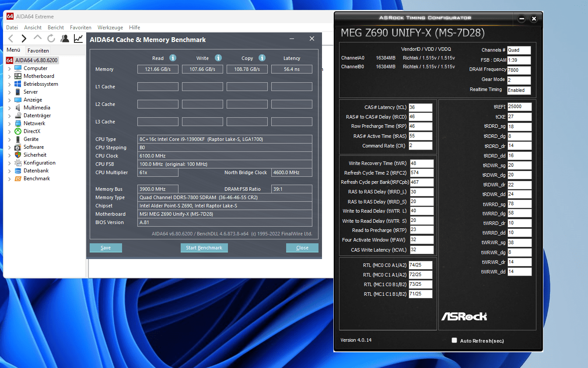588x368 pixels.
Task: Expand the Computer tree node
Action: click(x=10, y=68)
